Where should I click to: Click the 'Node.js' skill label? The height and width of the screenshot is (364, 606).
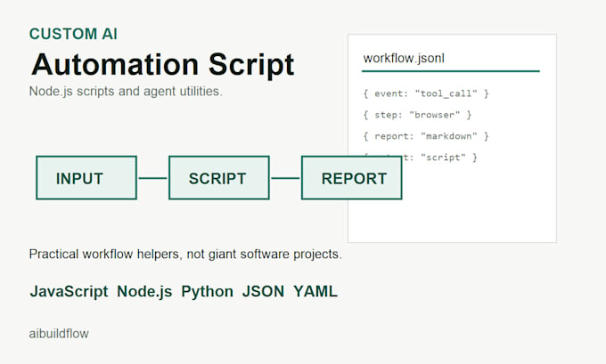[144, 291]
